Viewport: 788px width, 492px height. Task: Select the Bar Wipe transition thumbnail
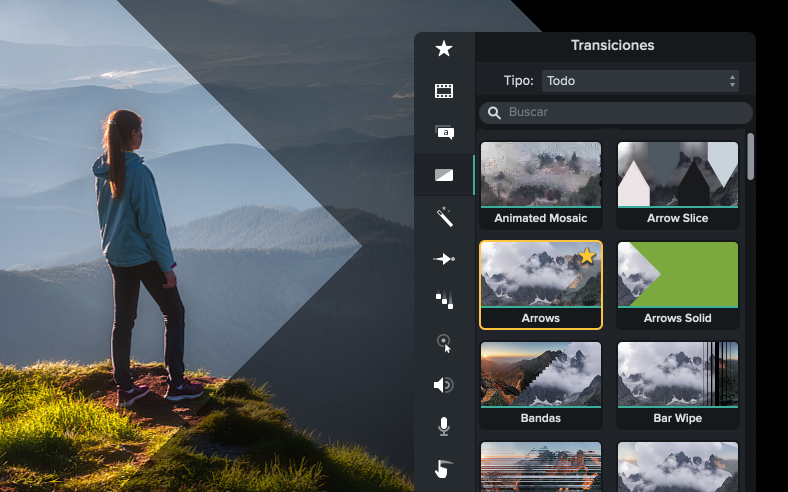[677, 374]
